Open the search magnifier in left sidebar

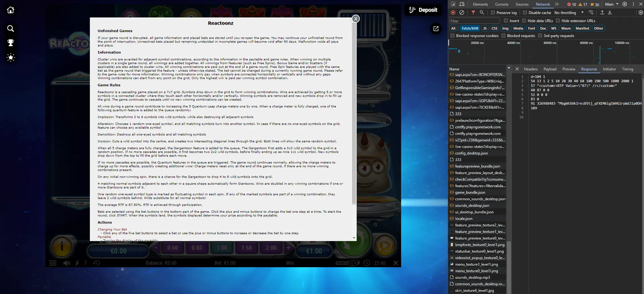11,29
